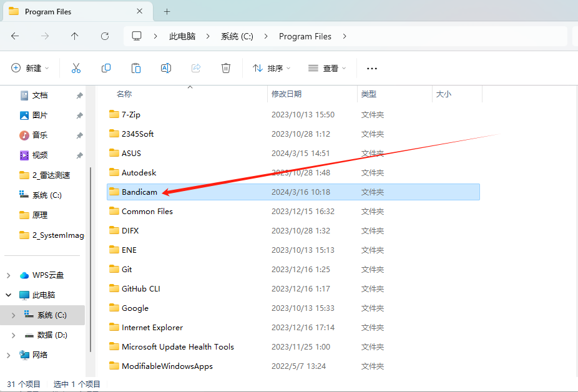The image size is (578, 392).
Task: Open 文档 in quick access
Action: pyautogui.click(x=40, y=96)
